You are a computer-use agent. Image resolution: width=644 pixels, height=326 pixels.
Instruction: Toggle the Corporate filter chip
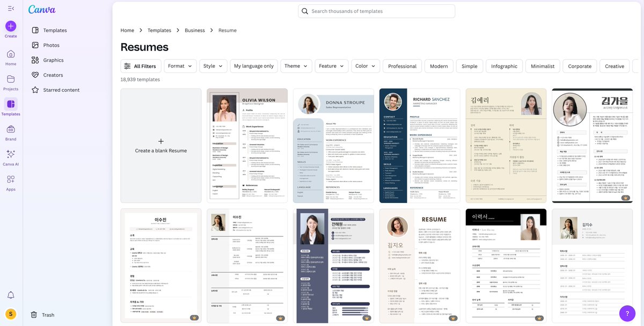580,66
